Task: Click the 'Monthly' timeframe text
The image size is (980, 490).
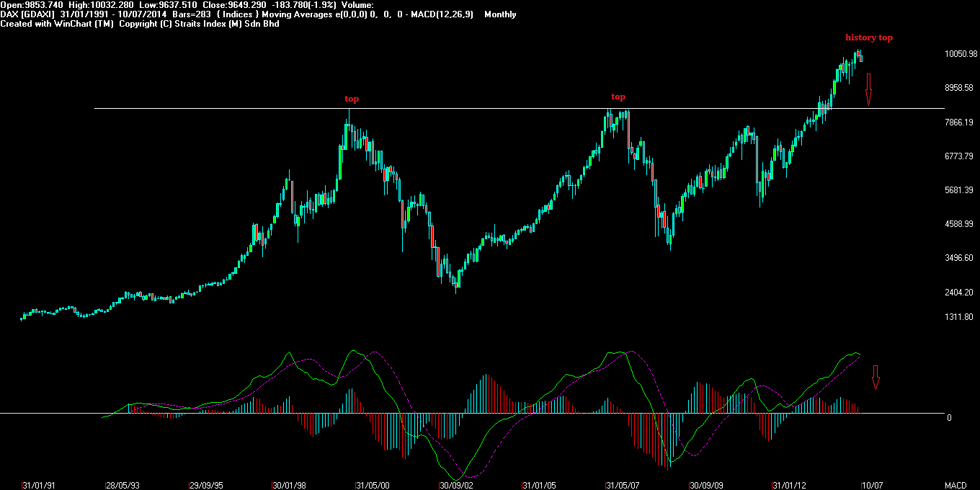Action: [500, 14]
